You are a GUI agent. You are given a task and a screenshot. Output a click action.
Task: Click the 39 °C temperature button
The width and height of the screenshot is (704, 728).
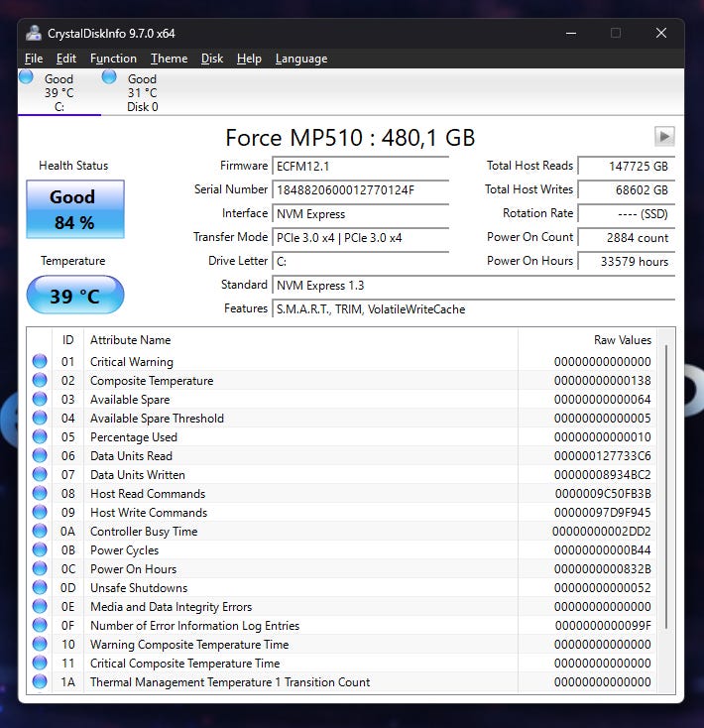pyautogui.click(x=75, y=296)
